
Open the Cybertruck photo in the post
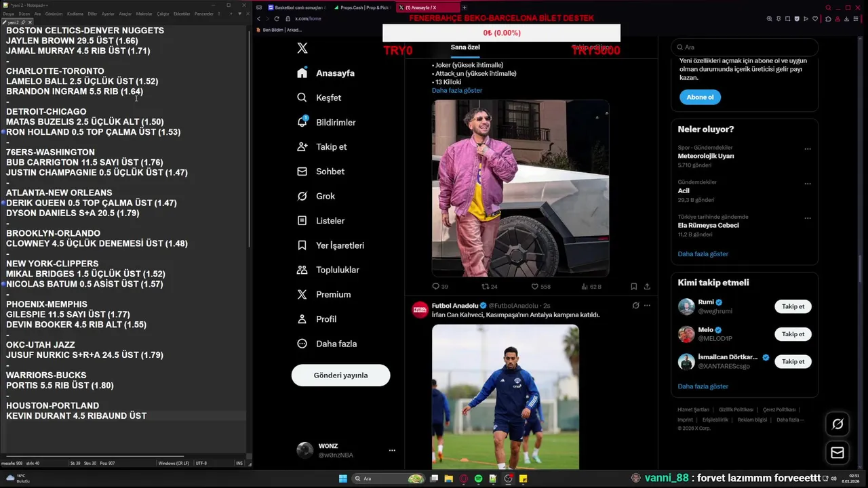(520, 188)
